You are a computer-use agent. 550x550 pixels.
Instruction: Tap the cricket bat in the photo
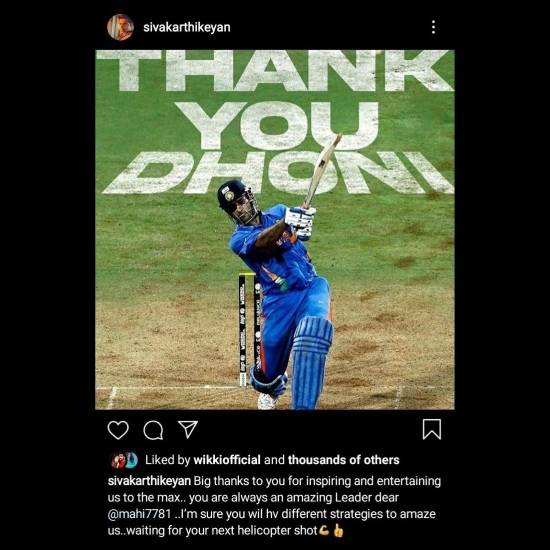[x=322, y=171]
